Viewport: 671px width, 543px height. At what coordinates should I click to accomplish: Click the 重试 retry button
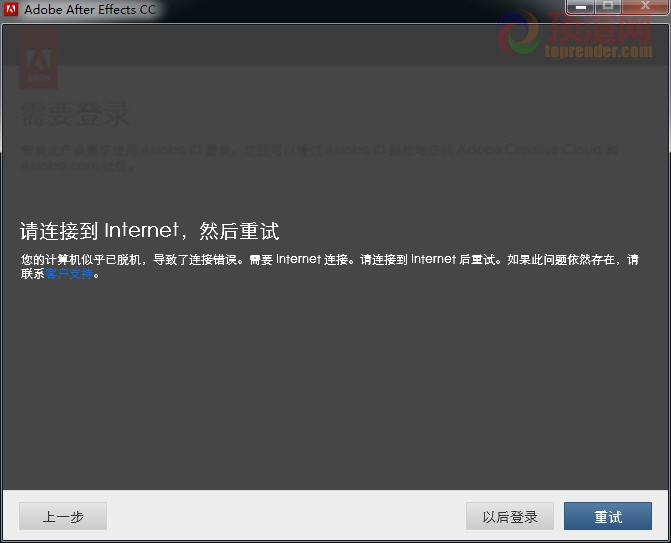coord(608,516)
